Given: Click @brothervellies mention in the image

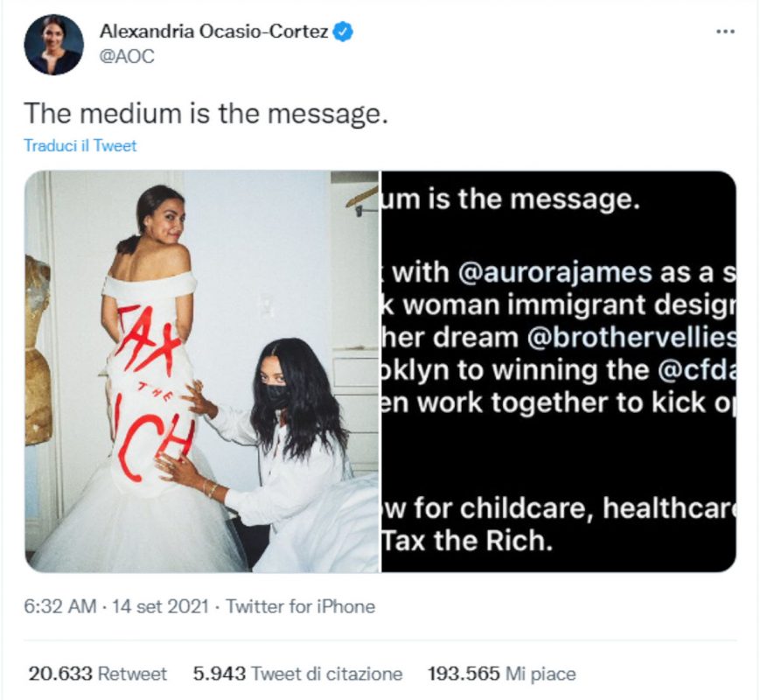Looking at the screenshot, I should (631, 338).
